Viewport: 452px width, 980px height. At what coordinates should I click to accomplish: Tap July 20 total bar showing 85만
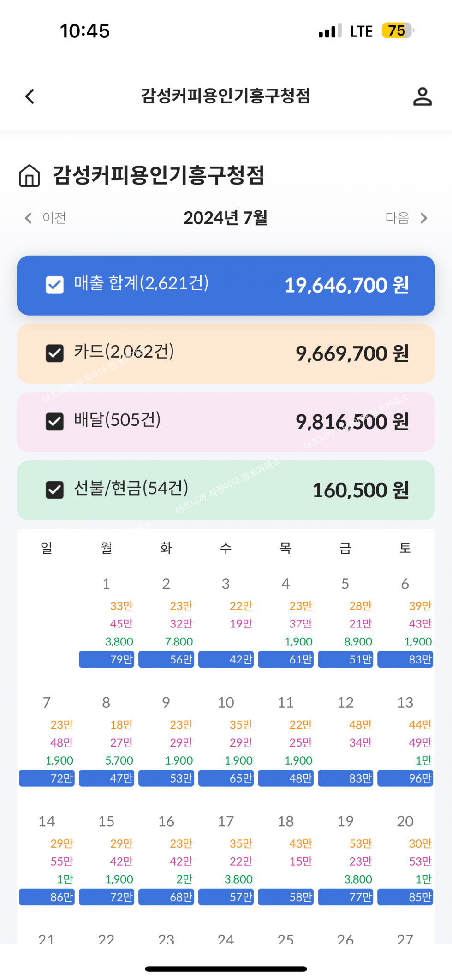[x=405, y=897]
